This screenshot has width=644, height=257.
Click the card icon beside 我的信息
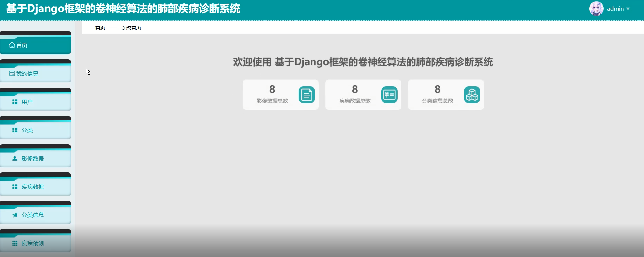(x=12, y=73)
